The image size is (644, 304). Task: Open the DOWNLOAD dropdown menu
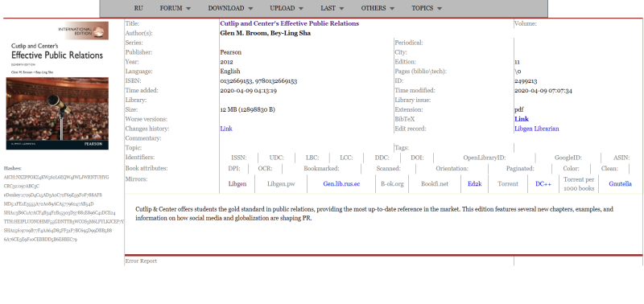[x=230, y=8]
